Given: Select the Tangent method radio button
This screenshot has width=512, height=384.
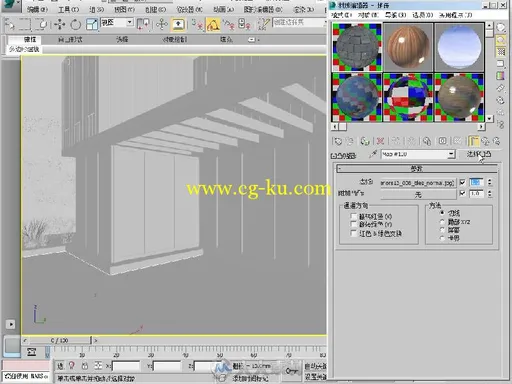Looking at the screenshot, I should pos(442,213).
